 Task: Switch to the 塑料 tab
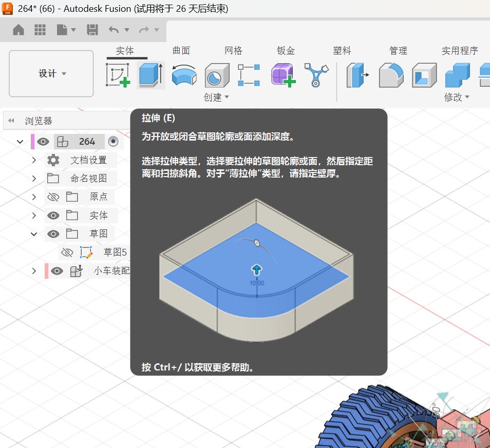click(x=342, y=51)
